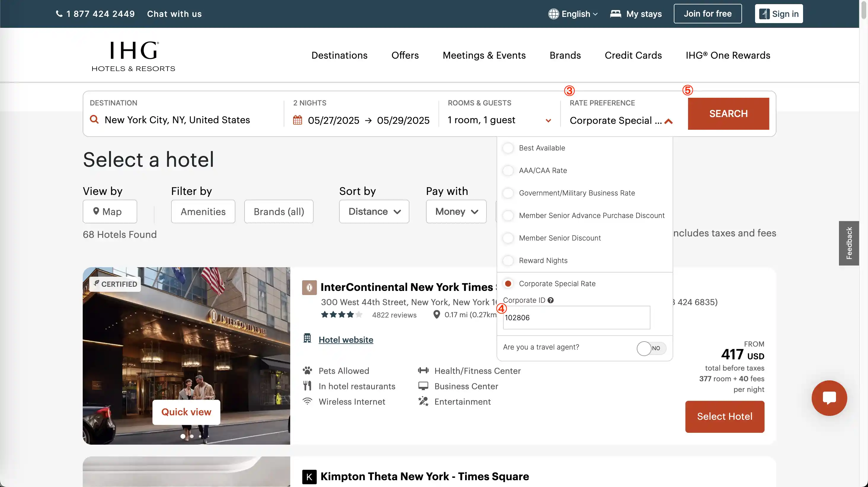
Task: Select the Member Senior Discount option
Action: point(508,238)
